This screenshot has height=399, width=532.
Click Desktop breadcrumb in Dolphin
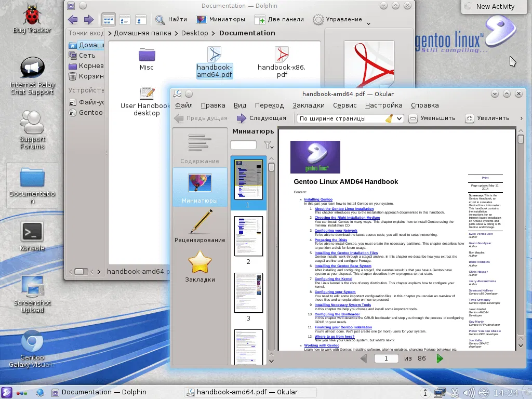(194, 33)
